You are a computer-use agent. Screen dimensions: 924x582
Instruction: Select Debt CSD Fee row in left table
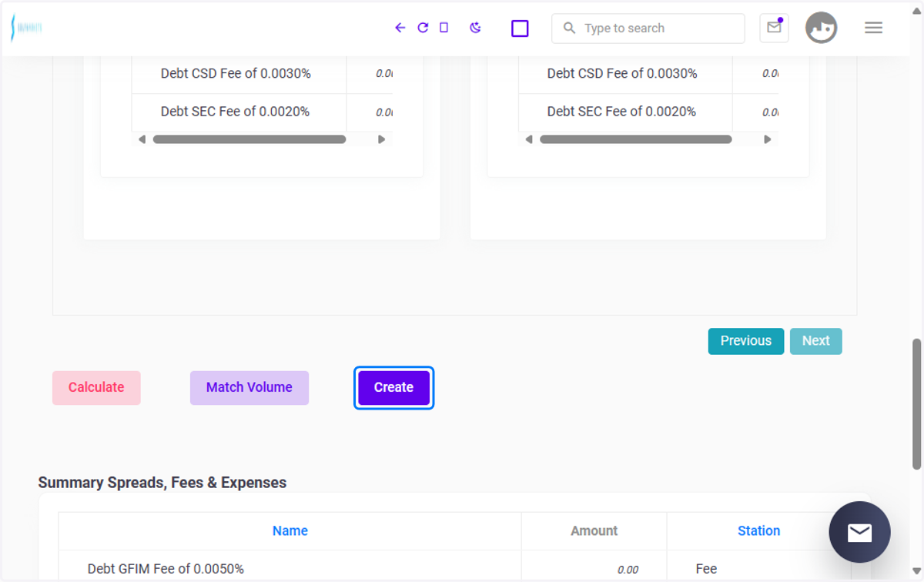(x=262, y=74)
